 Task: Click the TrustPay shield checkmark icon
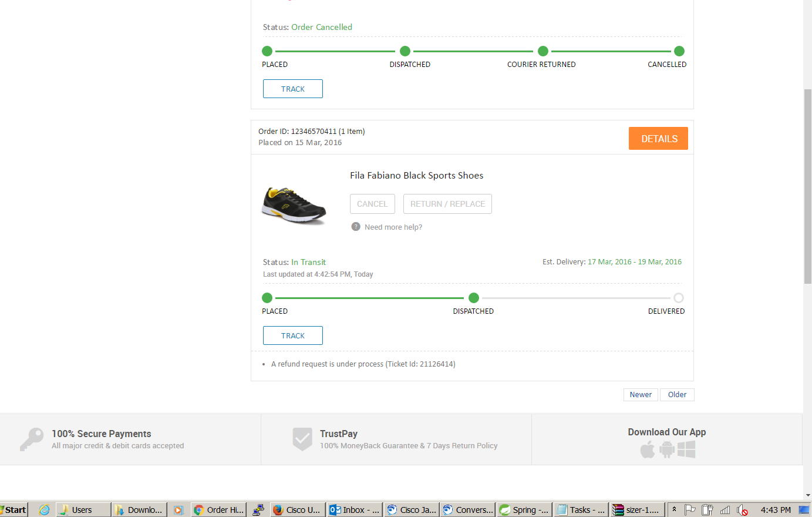click(302, 439)
